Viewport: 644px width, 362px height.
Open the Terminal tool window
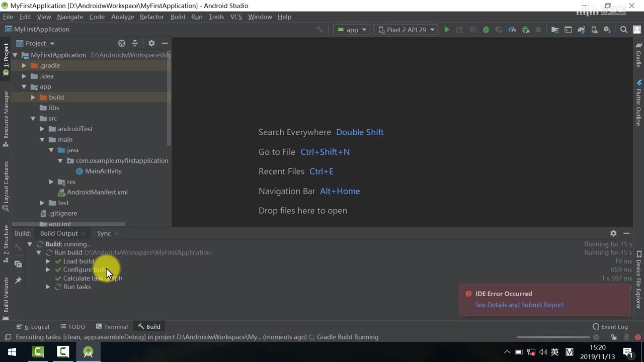pyautogui.click(x=112, y=327)
